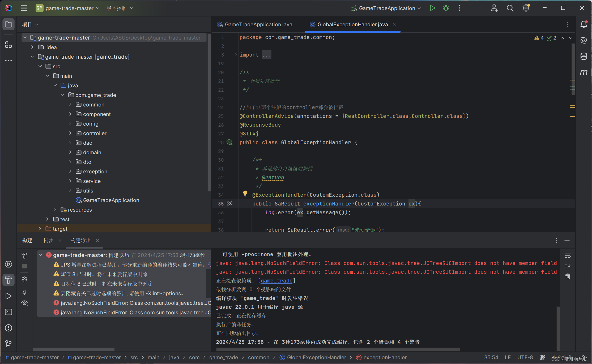Click the game_trade link in build output
The height and width of the screenshot is (364, 592).
(276, 281)
